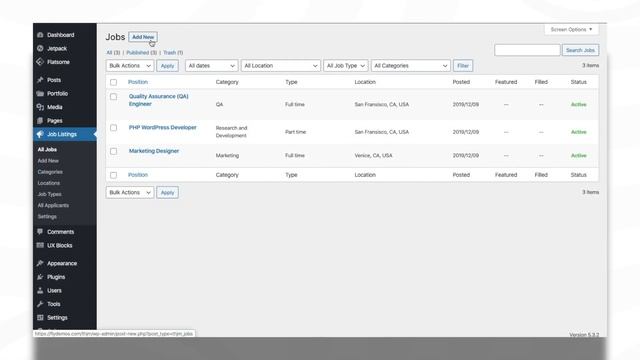Open the All dates filter dropdown

tap(211, 66)
